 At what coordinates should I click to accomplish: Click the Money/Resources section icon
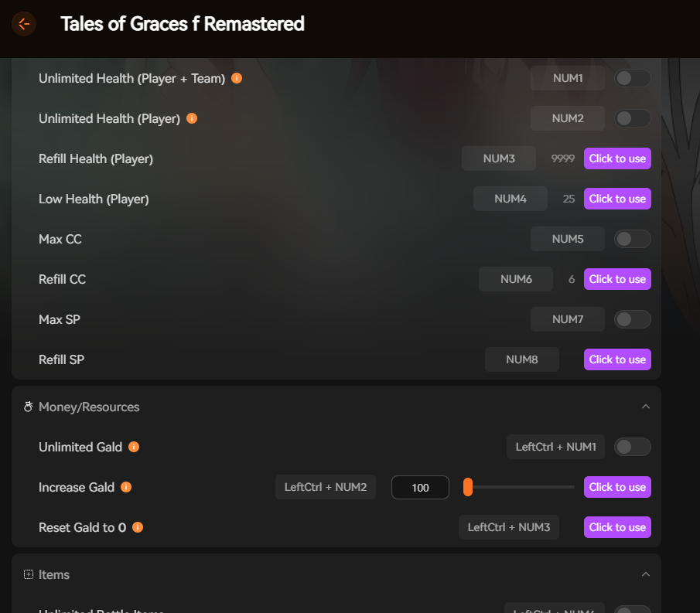(x=28, y=407)
